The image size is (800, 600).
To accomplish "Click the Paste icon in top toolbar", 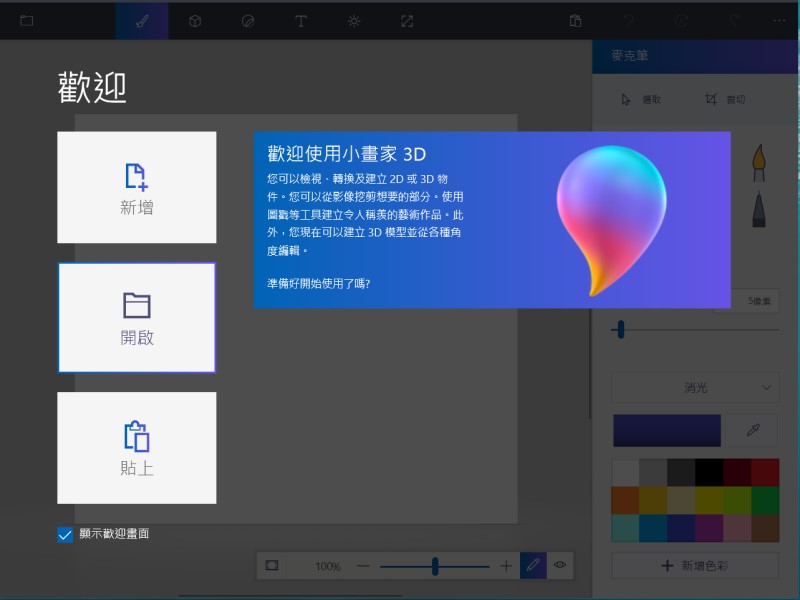I will coord(575,21).
